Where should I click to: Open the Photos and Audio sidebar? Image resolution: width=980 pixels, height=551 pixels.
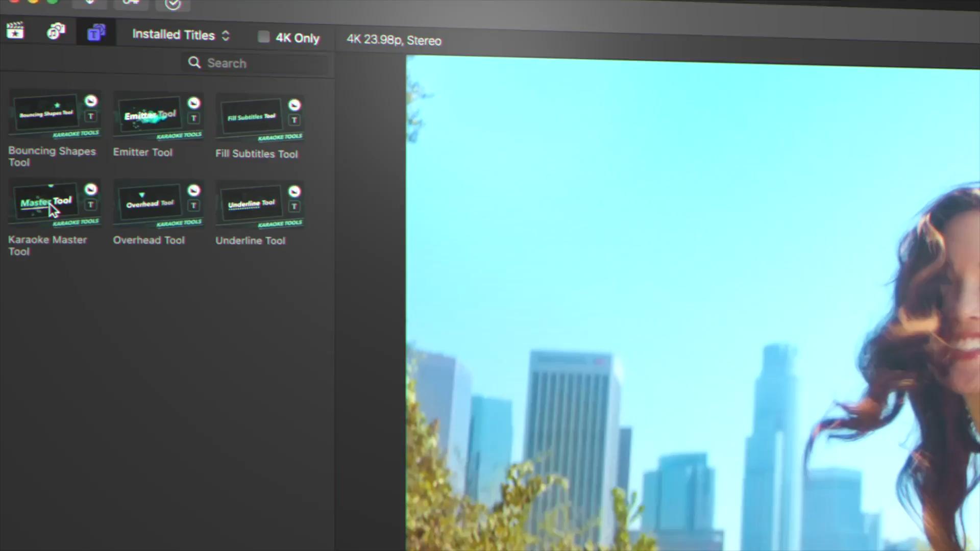56,32
